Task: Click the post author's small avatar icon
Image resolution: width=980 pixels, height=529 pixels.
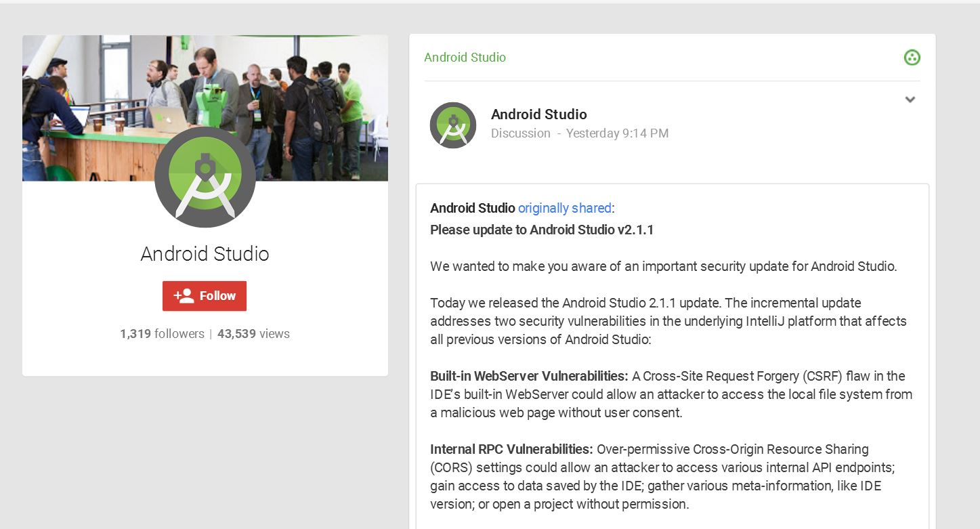Action: (453, 125)
